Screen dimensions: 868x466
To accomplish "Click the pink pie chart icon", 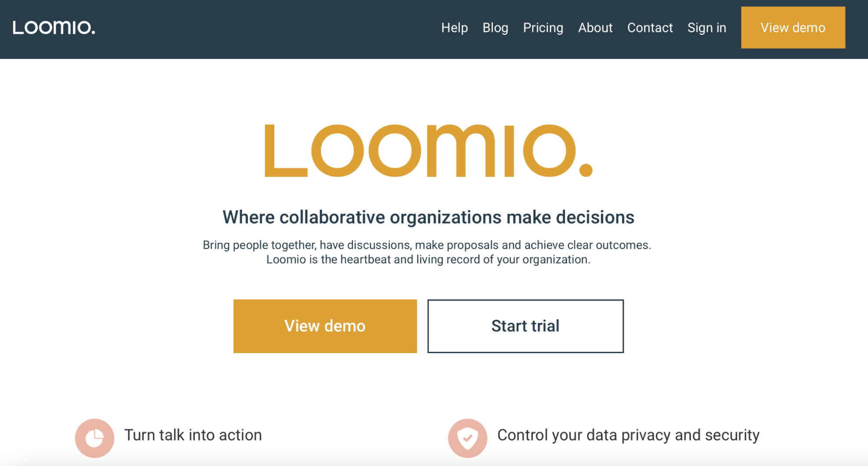I will (x=94, y=437).
